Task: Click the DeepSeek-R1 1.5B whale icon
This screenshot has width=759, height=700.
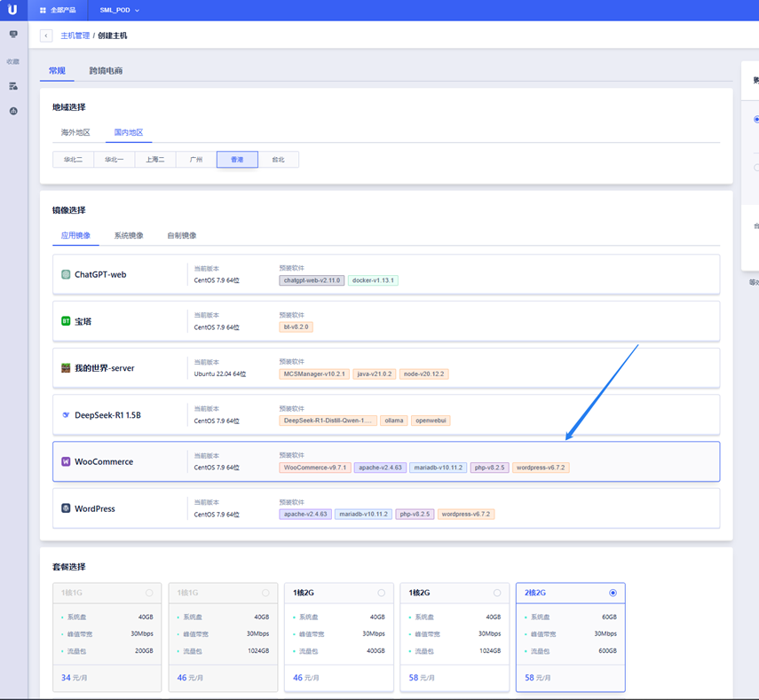Action: (x=66, y=415)
